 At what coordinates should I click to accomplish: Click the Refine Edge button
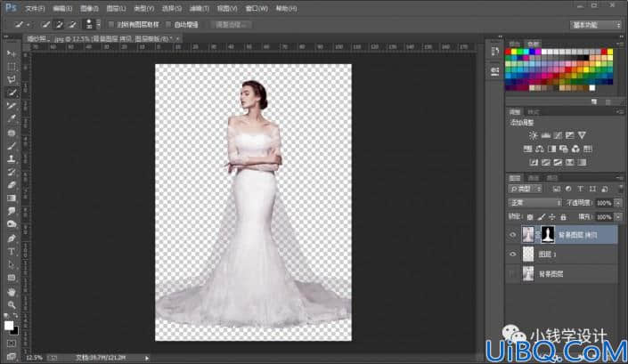tap(231, 25)
